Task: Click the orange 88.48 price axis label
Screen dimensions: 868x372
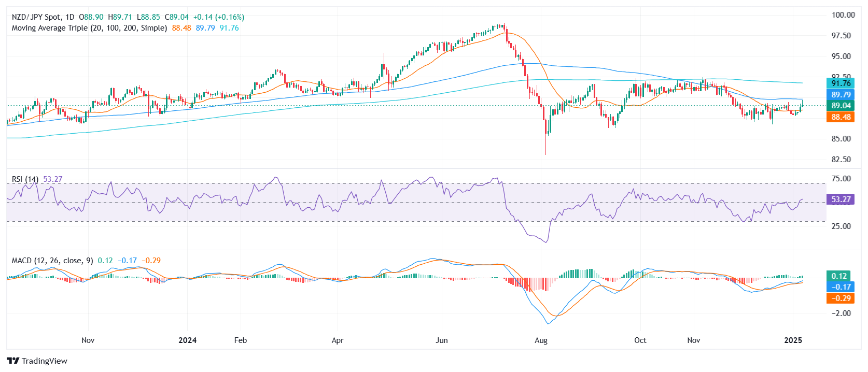Action: click(841, 117)
